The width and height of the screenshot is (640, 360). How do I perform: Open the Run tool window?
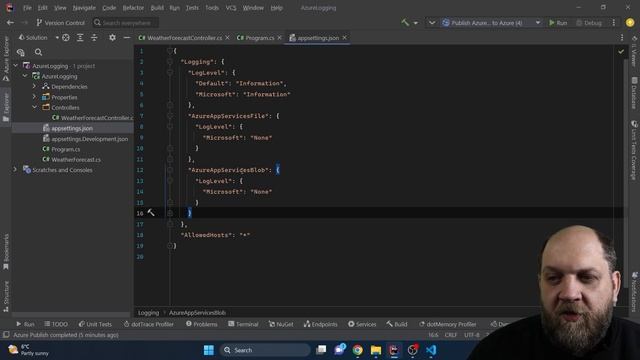point(25,324)
